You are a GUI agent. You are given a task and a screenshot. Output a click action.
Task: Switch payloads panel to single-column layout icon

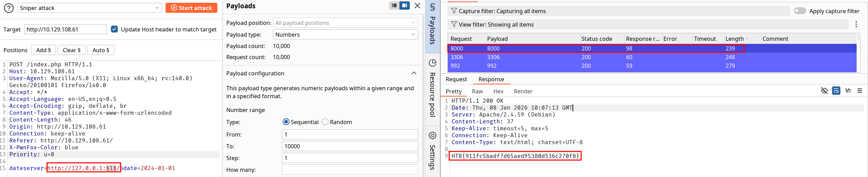(x=394, y=6)
